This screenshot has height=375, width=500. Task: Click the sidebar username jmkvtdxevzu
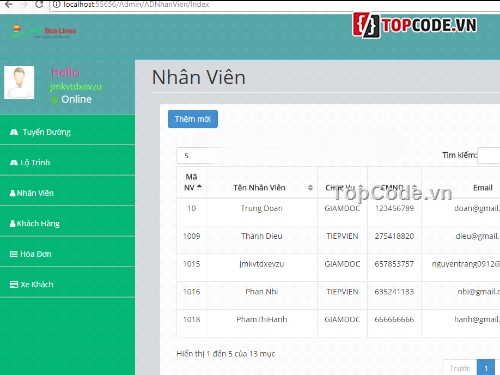[x=76, y=87]
